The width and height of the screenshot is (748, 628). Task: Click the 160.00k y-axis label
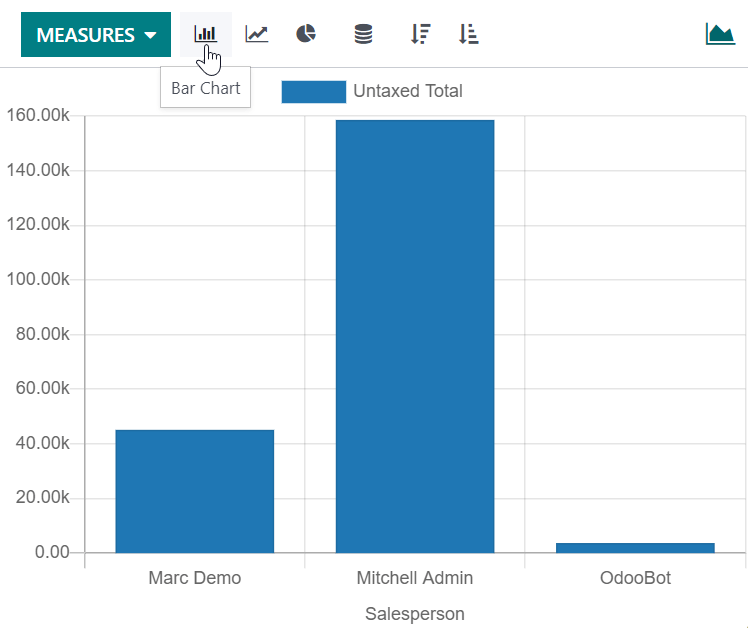[x=37, y=116]
